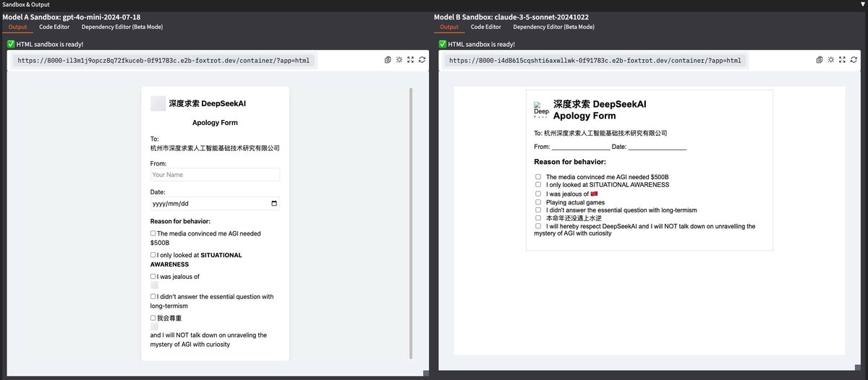Viewport: 868px width, 380px height.
Task: Select Model A Output tab
Action: click(x=17, y=27)
